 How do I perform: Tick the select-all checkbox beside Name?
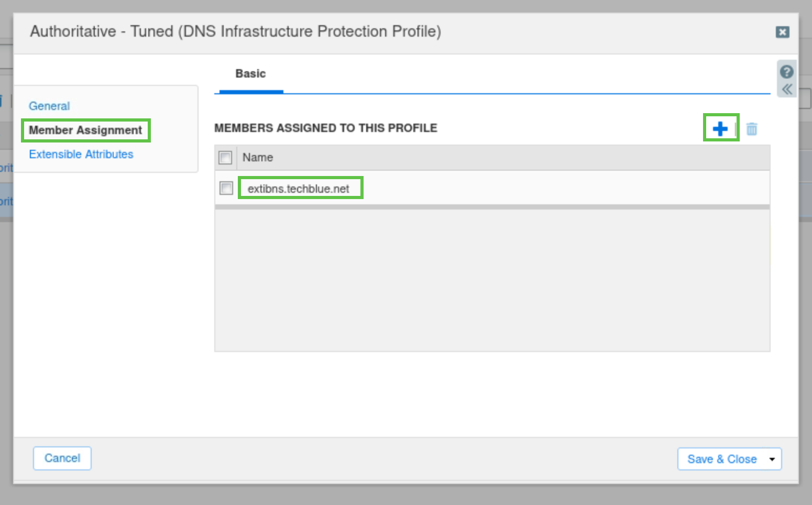[x=225, y=158]
